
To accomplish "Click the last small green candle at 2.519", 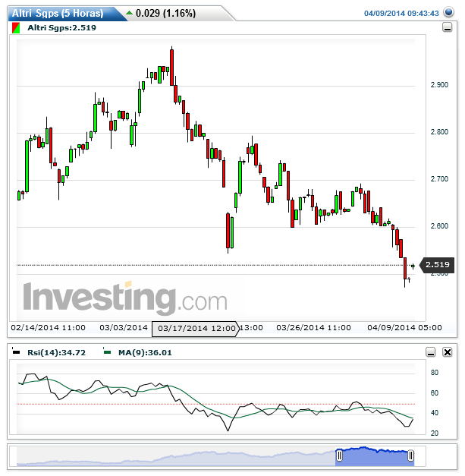I will pyautogui.click(x=413, y=266).
